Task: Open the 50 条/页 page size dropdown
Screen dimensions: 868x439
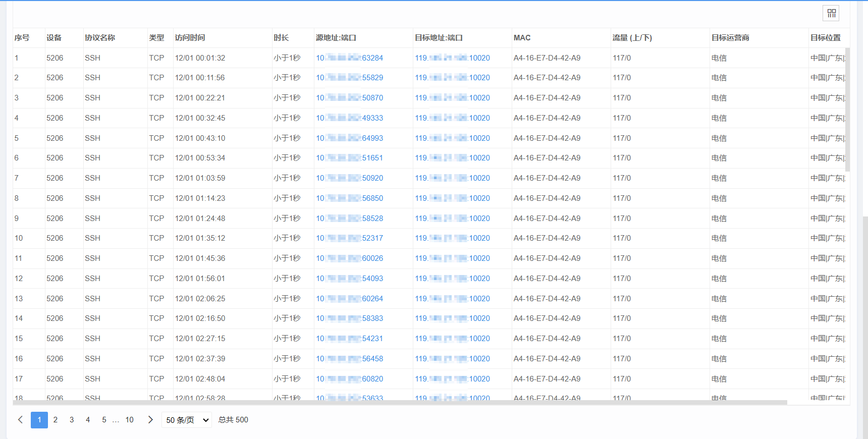Action: pyautogui.click(x=187, y=420)
